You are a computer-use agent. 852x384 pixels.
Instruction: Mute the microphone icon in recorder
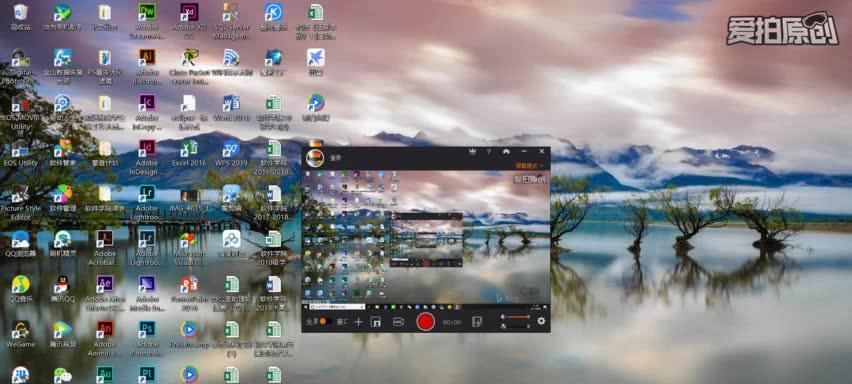(x=503, y=326)
